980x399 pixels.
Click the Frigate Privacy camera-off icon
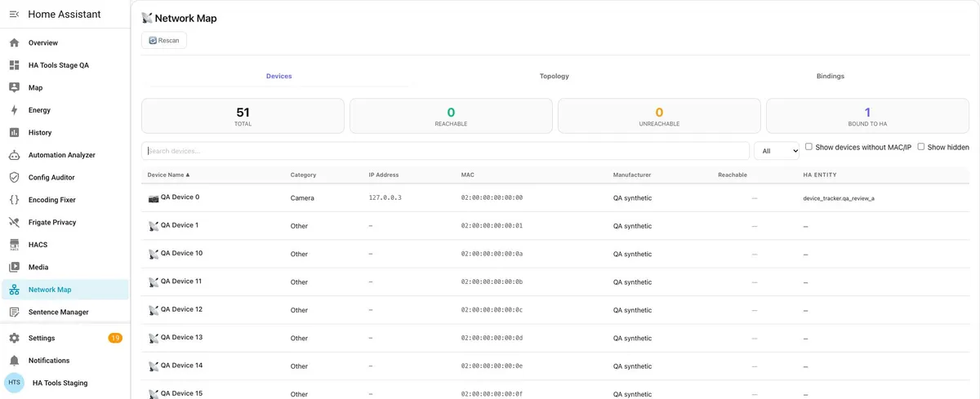(14, 222)
